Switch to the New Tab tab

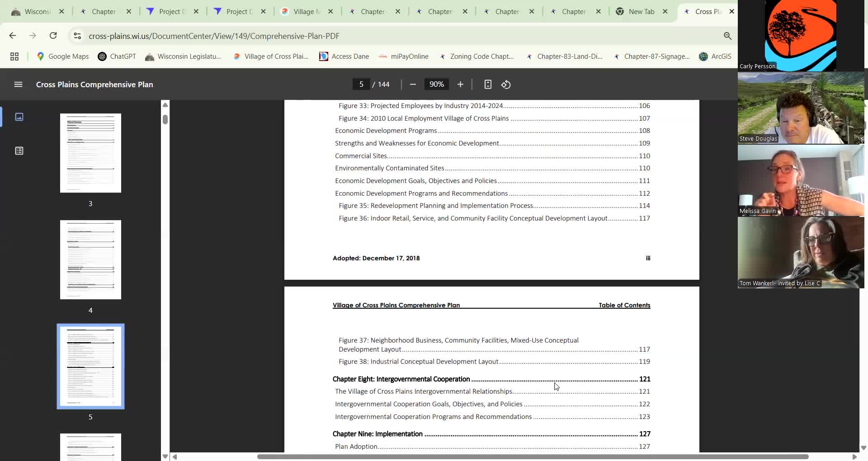coord(641,12)
